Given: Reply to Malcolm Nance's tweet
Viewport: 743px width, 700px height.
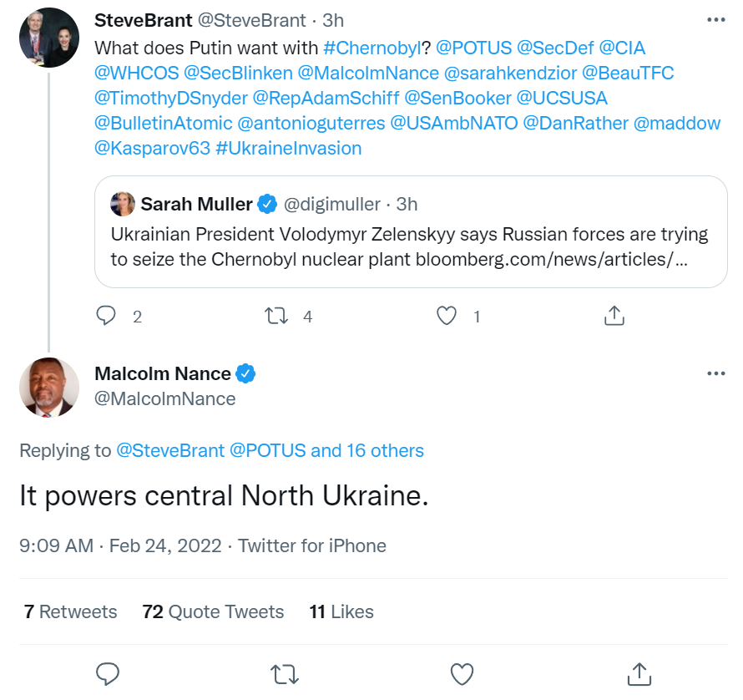Looking at the screenshot, I should 108,673.
